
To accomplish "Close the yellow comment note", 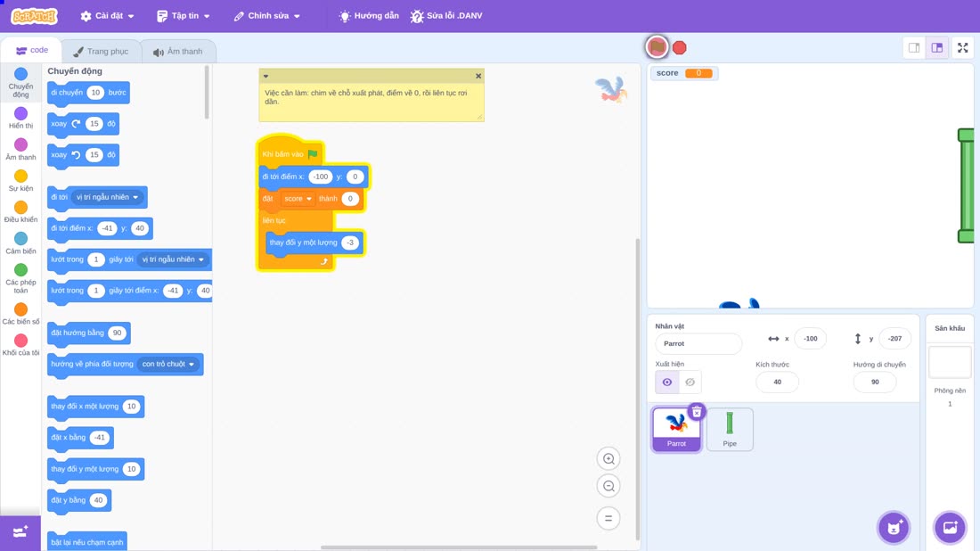I will 478,77.
